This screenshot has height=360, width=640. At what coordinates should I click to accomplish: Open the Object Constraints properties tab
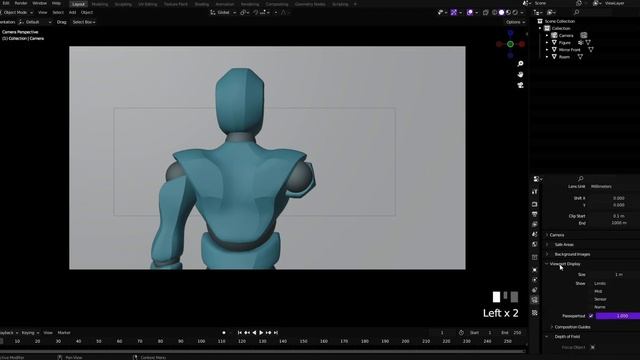535,290
